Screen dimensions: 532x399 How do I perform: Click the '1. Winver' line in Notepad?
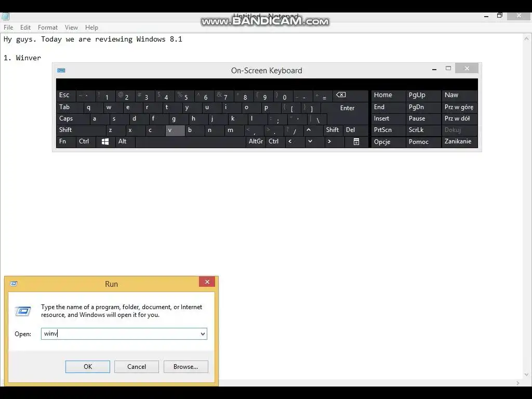pyautogui.click(x=22, y=58)
